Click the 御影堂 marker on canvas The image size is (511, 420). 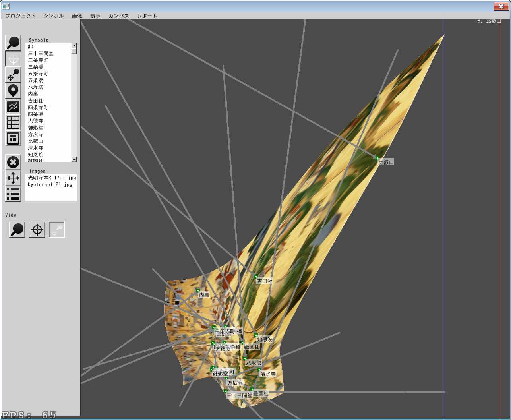tap(212, 370)
